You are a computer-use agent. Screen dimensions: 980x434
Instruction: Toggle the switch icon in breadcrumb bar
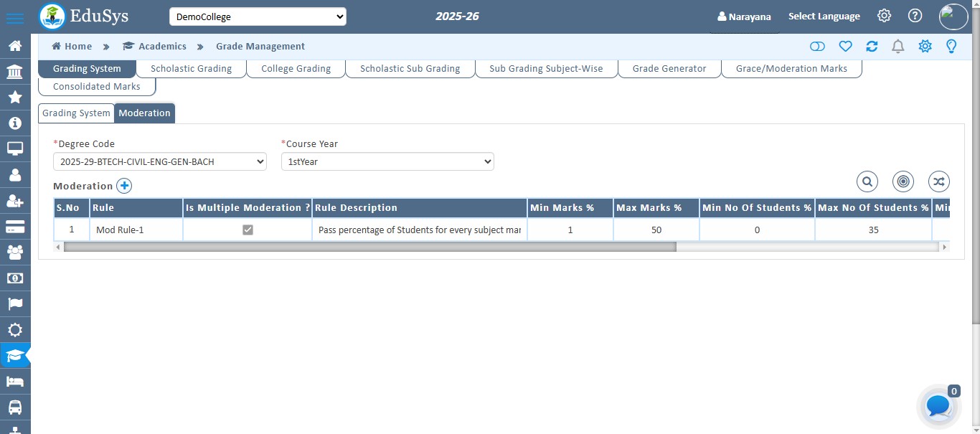pos(817,47)
